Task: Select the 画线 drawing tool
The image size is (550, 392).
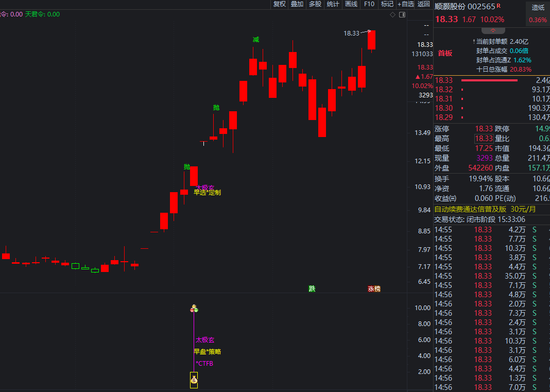Action: [351, 4]
